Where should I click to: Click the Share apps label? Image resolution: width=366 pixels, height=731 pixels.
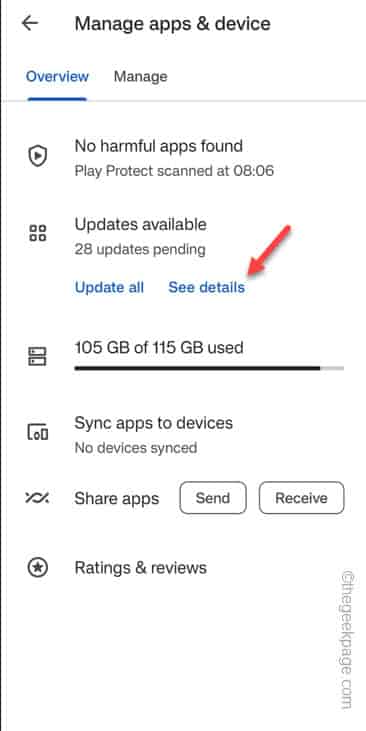click(x=117, y=498)
